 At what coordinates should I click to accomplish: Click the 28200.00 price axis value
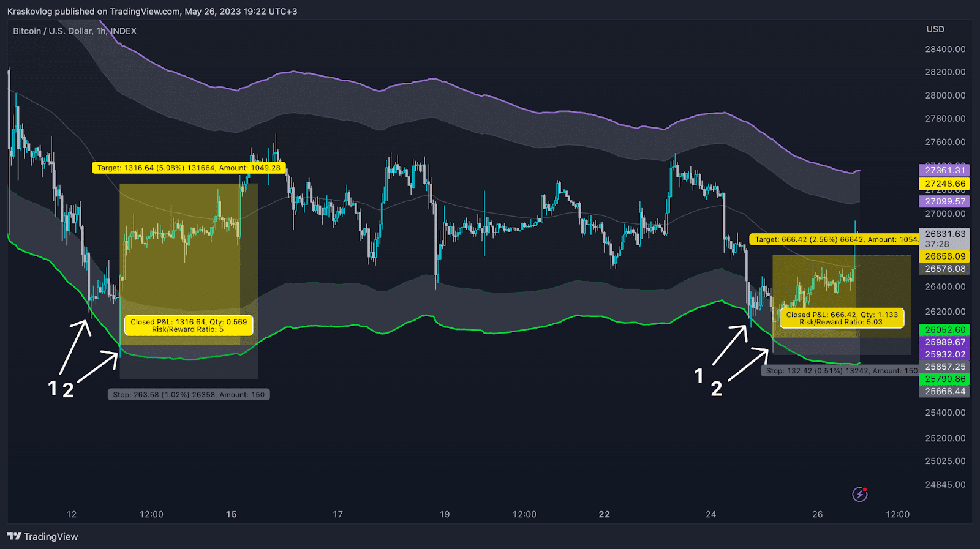pos(945,72)
